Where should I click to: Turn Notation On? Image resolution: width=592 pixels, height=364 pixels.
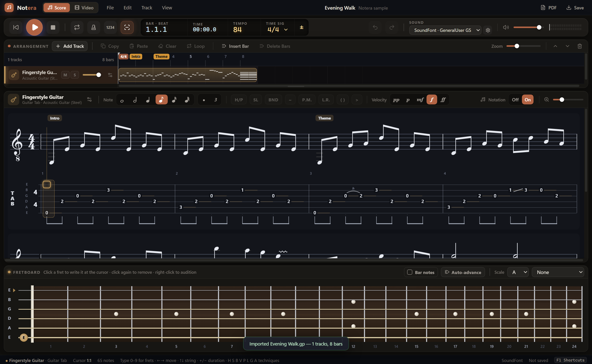(528, 100)
